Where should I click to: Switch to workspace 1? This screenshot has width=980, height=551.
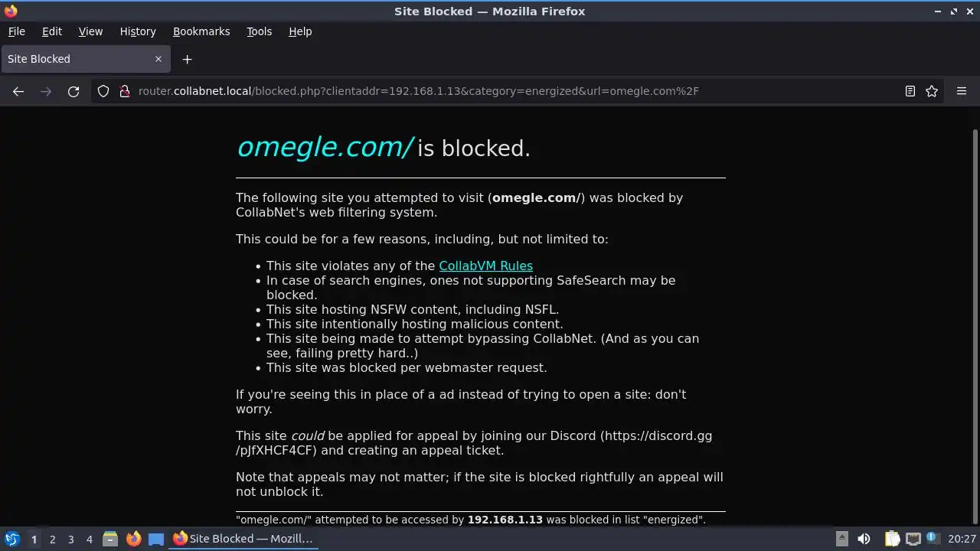coord(34,540)
